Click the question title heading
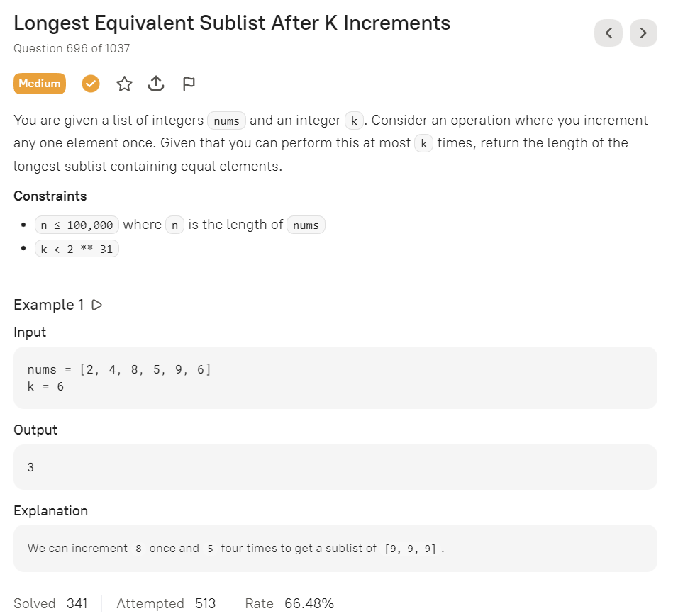Screen dimensions: 678x616 click(x=232, y=23)
